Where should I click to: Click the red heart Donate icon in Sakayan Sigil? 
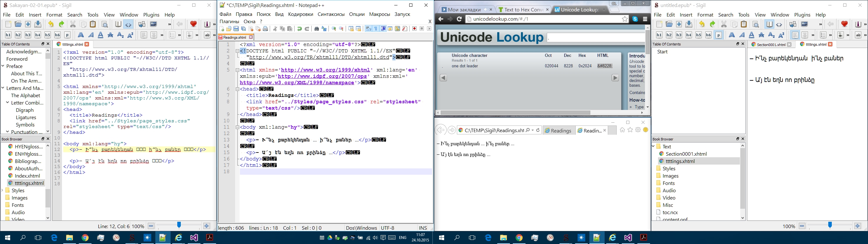tap(193, 24)
